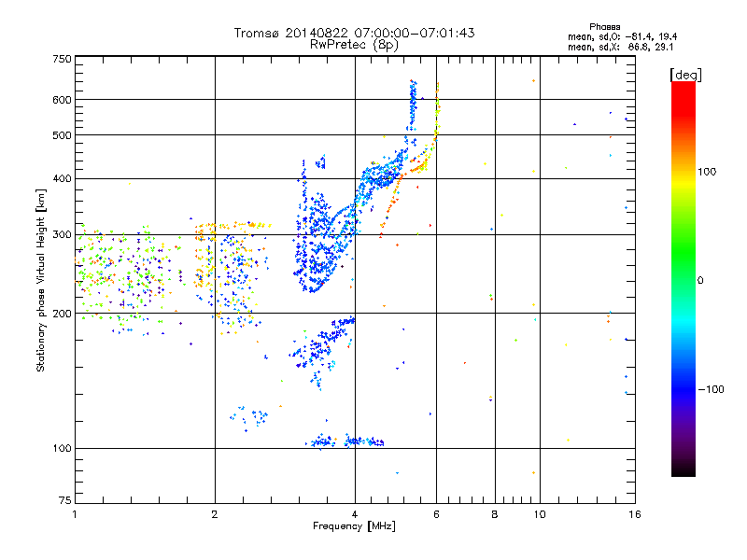Click the 75 tick on height axis
The image size is (747, 560).
64,503
